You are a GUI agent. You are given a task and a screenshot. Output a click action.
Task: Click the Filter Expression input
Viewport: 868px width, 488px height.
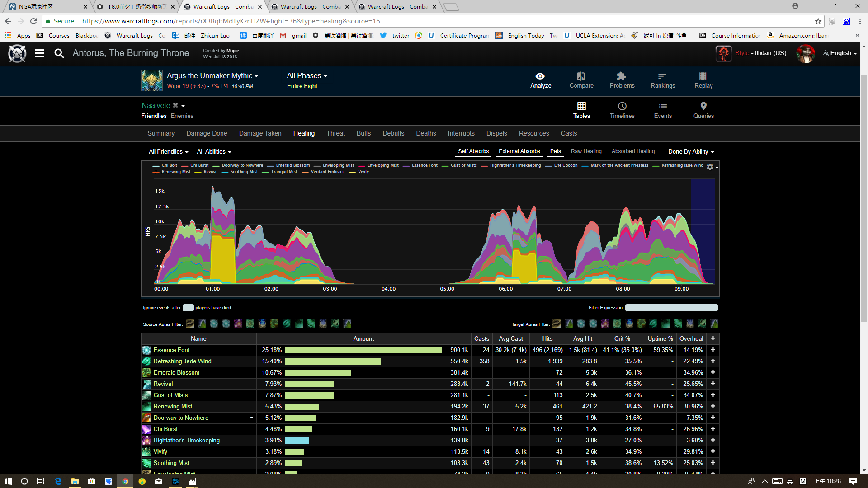[671, 308]
